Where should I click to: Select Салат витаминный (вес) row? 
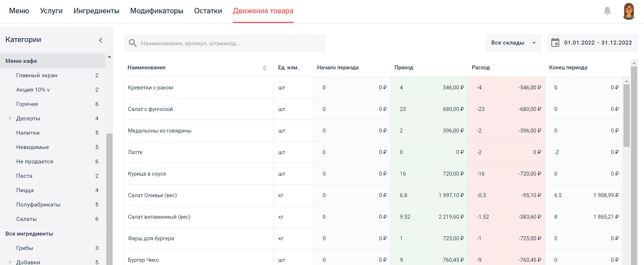pos(373,217)
